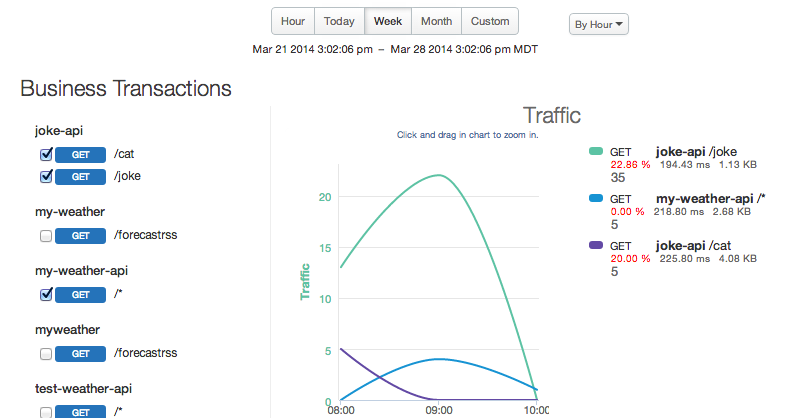Select the Month time range tab

[x=436, y=21]
